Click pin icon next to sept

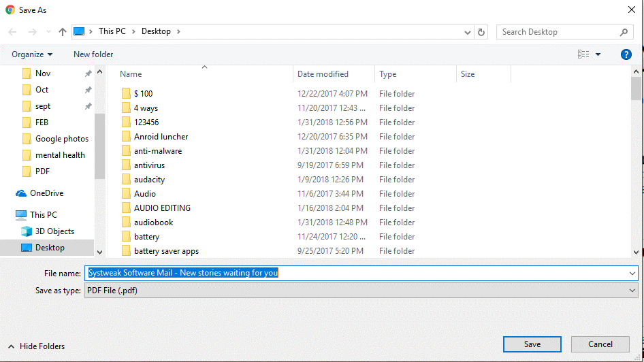pyautogui.click(x=88, y=106)
